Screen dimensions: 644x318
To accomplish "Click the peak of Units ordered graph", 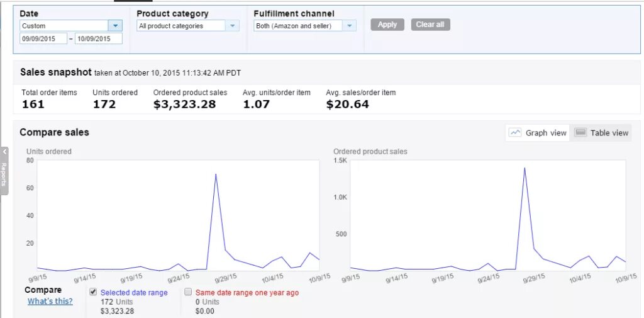I will coord(216,174).
